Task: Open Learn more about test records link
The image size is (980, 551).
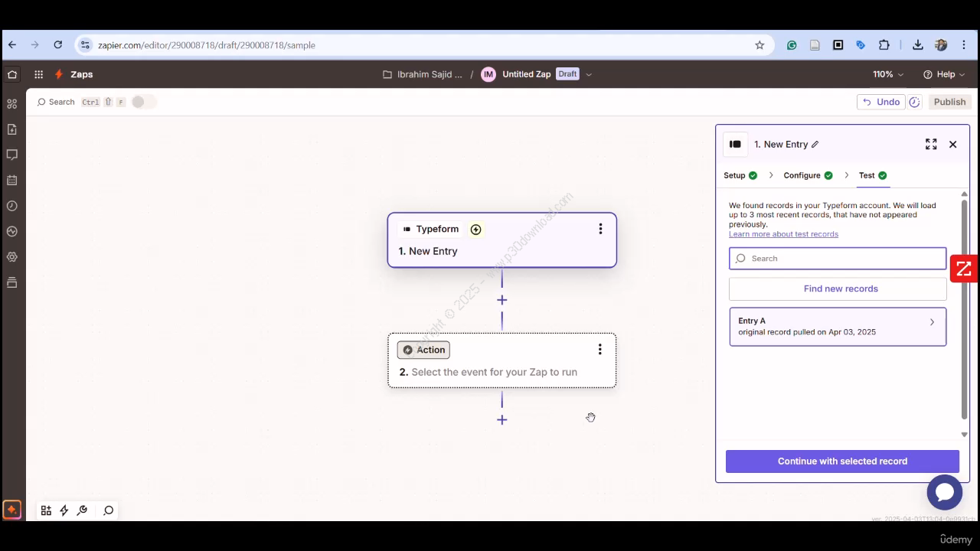Action: pyautogui.click(x=783, y=234)
